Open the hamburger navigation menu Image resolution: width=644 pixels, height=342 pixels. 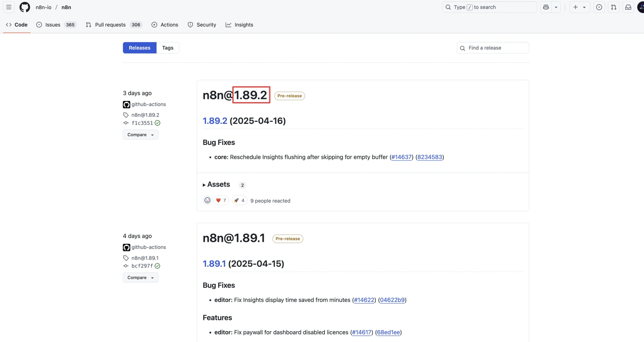click(8, 7)
